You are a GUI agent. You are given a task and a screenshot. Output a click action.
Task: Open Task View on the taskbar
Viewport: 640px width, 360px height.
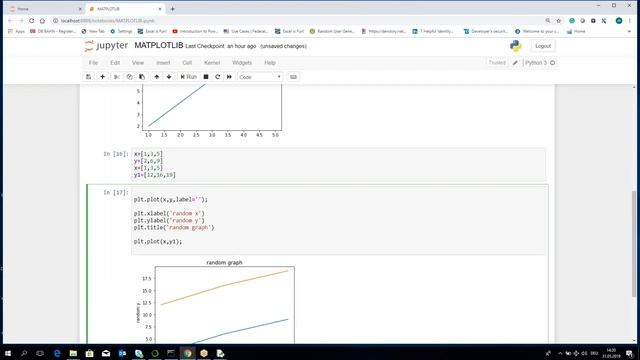click(x=40, y=353)
